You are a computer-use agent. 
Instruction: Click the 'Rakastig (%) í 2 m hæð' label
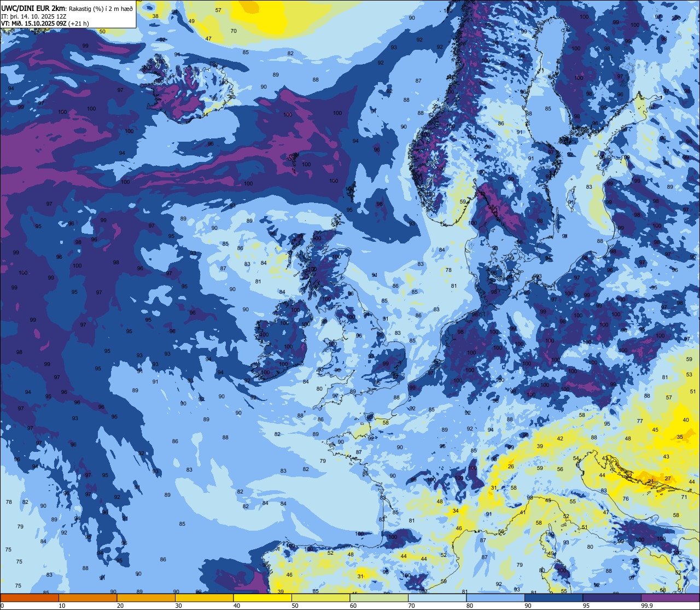point(101,9)
